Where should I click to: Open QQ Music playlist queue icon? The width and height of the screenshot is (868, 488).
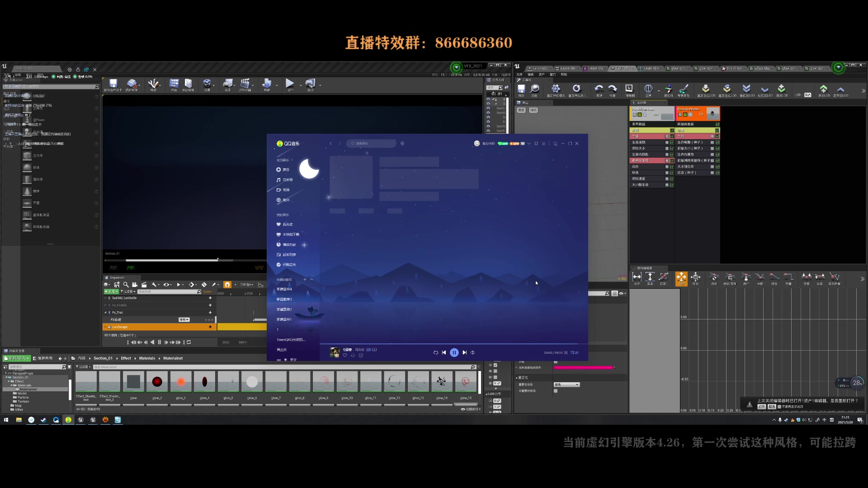click(574, 352)
